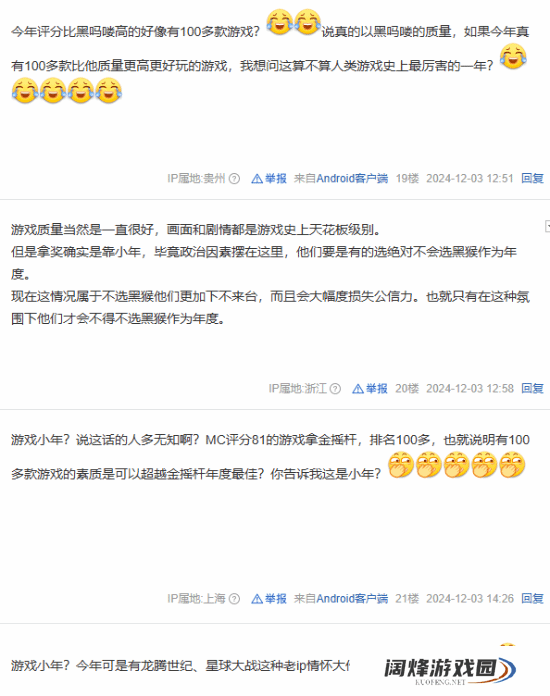550x696 pixels.
Task: Click the 2024-12-03 14:26 timestamp
Action: pos(470,599)
